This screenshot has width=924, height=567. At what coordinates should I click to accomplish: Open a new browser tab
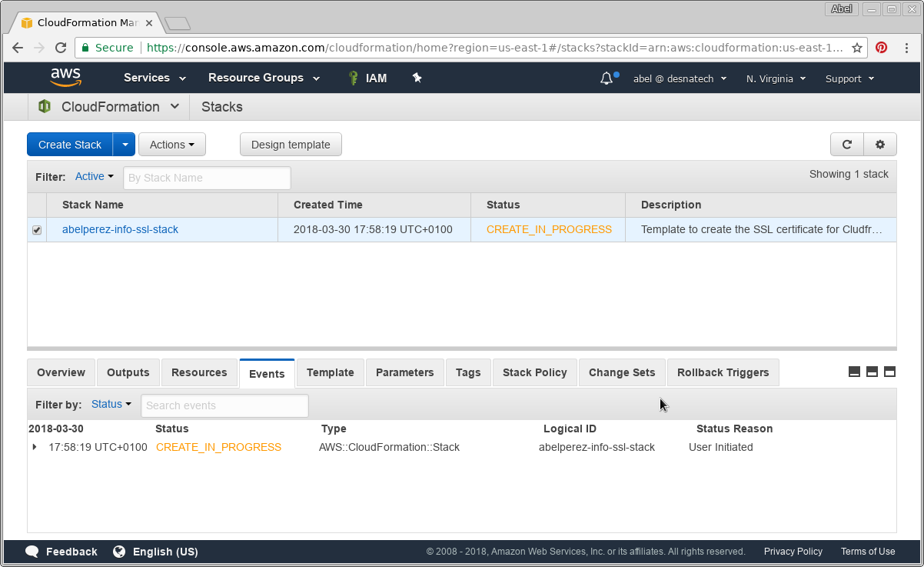pyautogui.click(x=178, y=23)
